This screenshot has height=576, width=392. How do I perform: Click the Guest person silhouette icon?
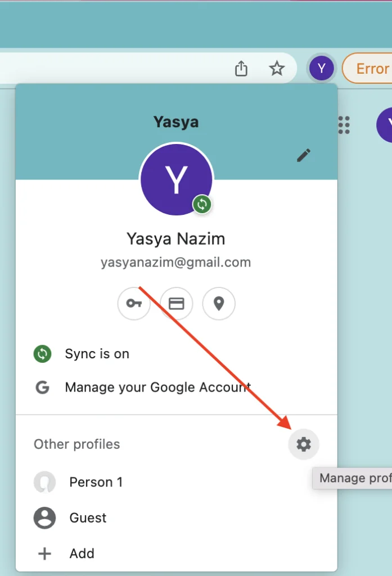(45, 517)
